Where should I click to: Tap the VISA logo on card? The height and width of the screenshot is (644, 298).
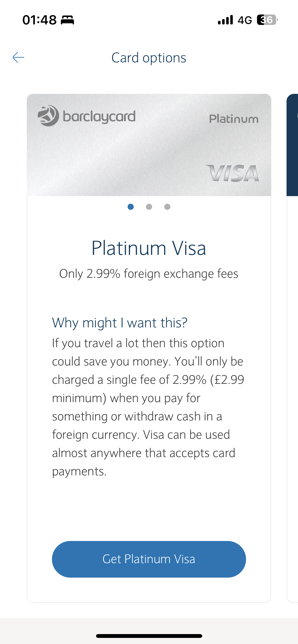coord(232,173)
